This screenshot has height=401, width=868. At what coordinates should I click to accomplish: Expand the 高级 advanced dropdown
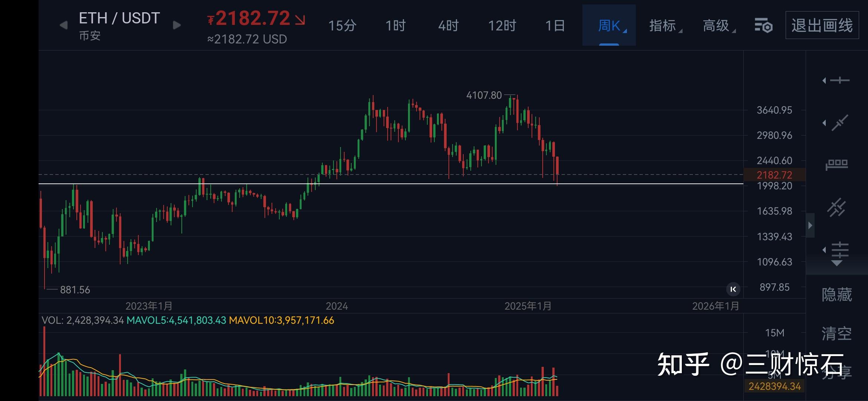click(x=717, y=26)
